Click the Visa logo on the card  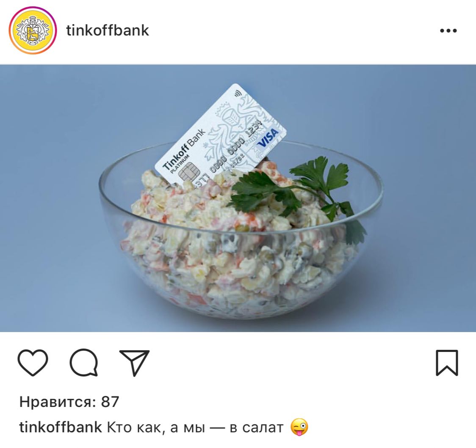coord(268,137)
